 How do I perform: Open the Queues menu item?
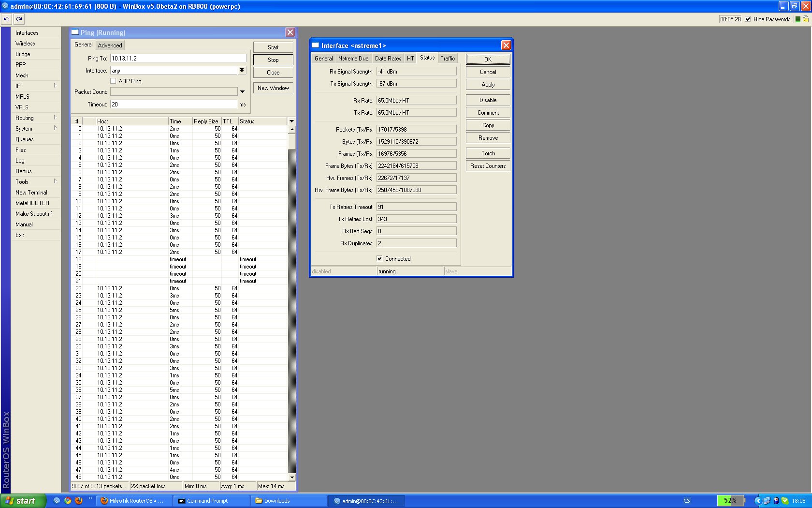(36, 139)
